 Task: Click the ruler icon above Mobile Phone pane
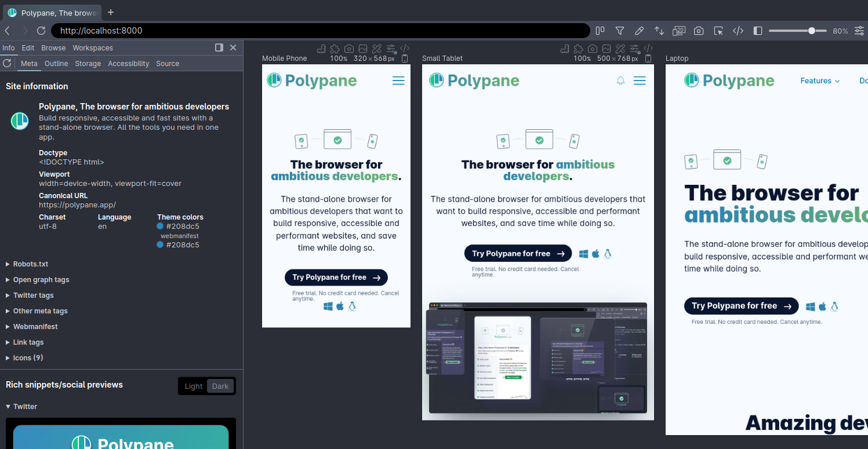pos(322,49)
